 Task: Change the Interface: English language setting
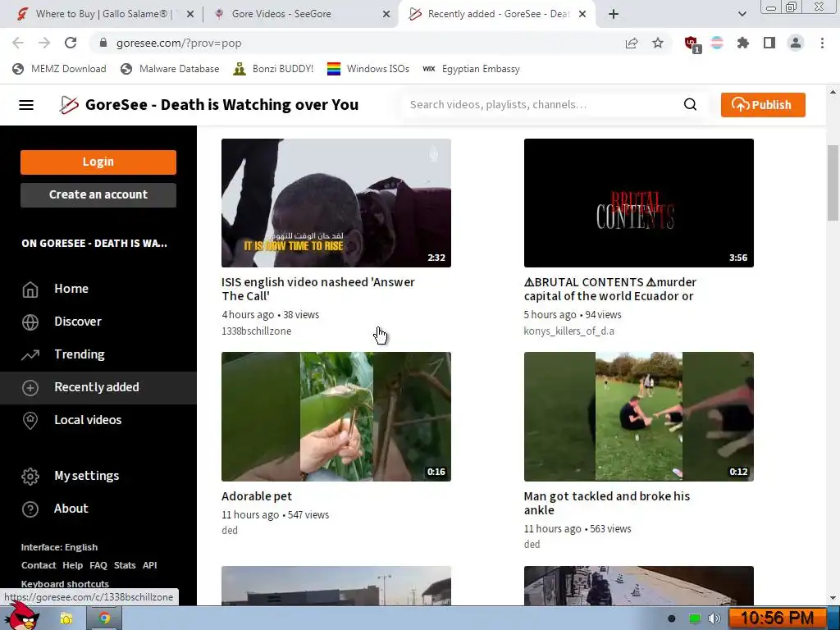[x=59, y=547]
